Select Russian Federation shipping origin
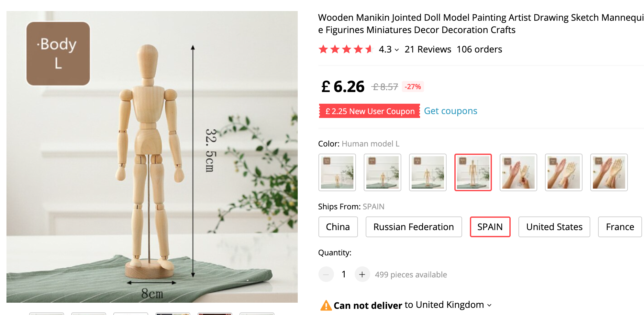Screen dimensions: 644x315 [414, 227]
